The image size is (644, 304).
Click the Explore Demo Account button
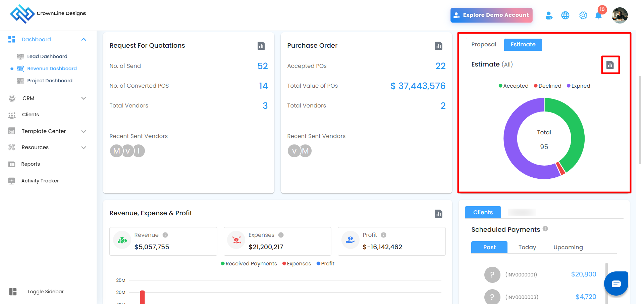pos(491,15)
